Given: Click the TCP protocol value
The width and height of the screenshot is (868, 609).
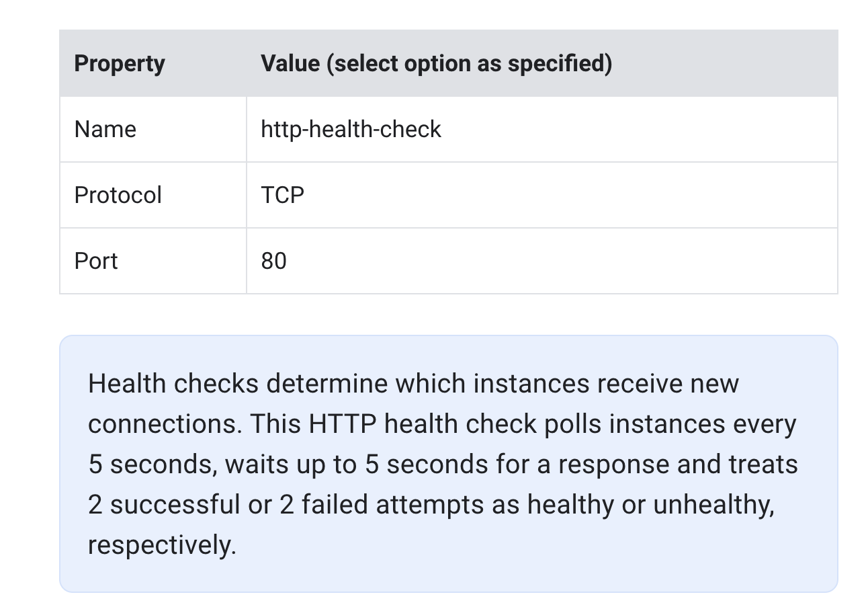Looking at the screenshot, I should click(x=283, y=195).
